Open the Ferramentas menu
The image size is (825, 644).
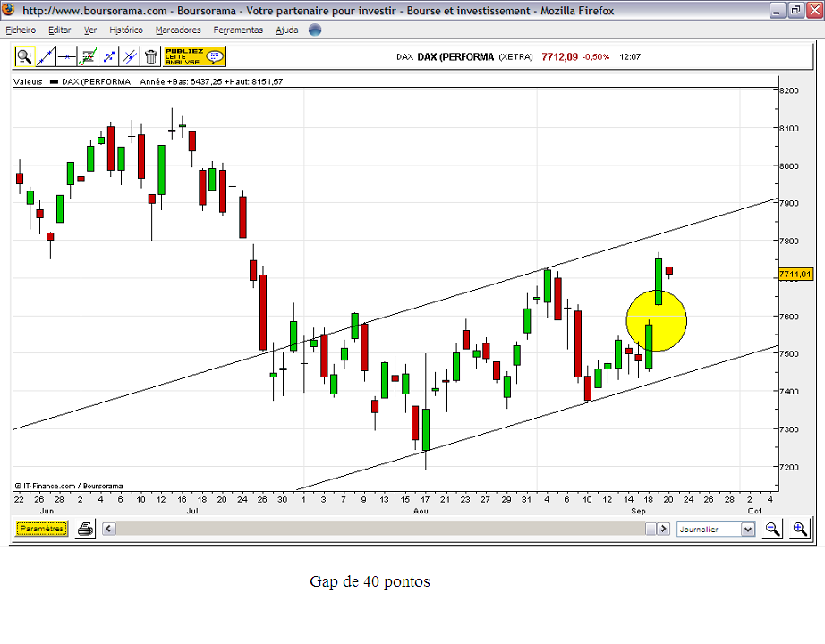click(x=238, y=30)
